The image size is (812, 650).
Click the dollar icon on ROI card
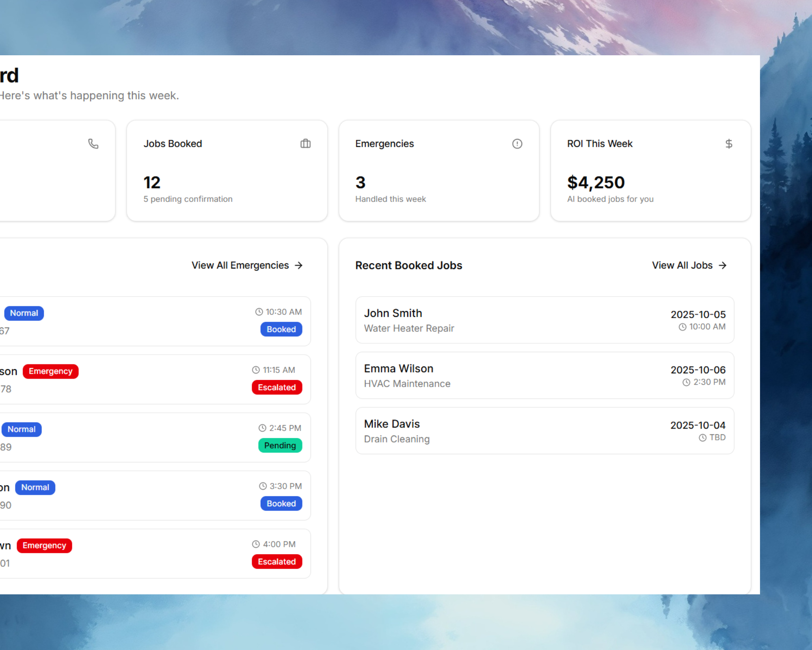pyautogui.click(x=729, y=144)
